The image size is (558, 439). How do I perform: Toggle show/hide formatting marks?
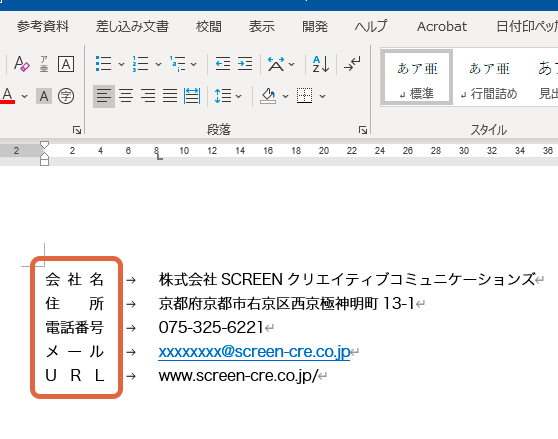tap(352, 64)
